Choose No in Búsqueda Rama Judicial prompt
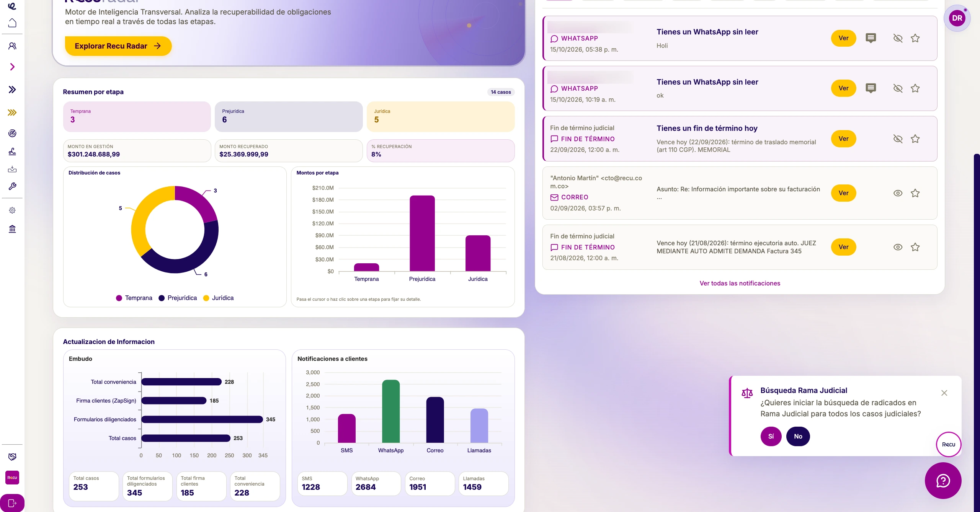Image resolution: width=980 pixels, height=512 pixels. (x=798, y=436)
